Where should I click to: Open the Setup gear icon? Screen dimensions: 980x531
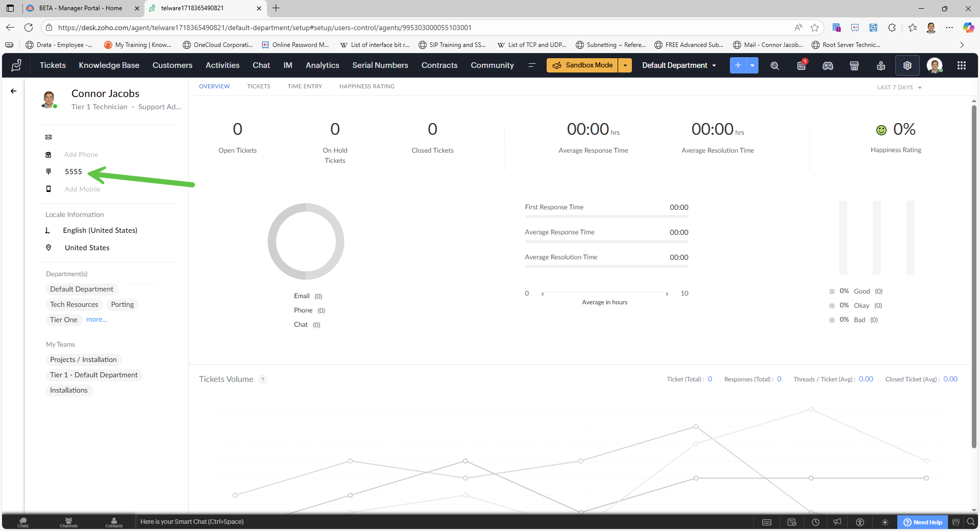(907, 65)
